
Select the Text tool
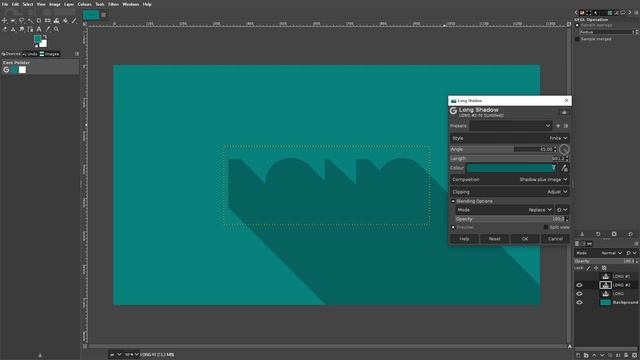(x=39, y=29)
